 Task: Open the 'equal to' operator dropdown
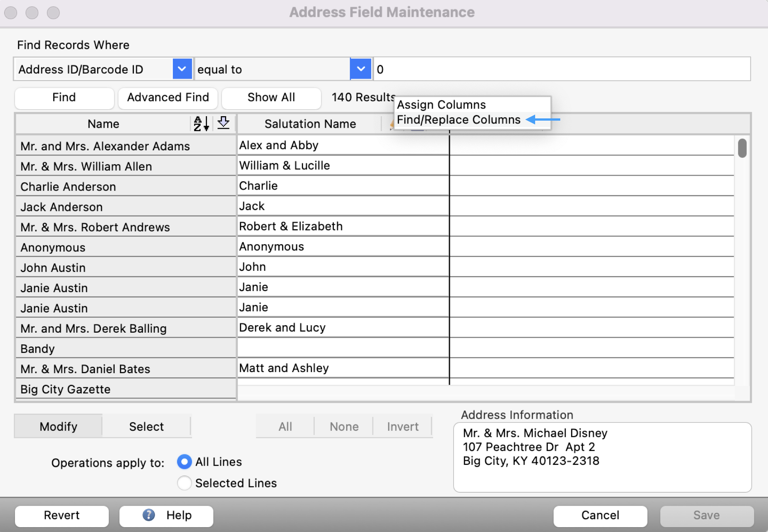[x=360, y=69]
